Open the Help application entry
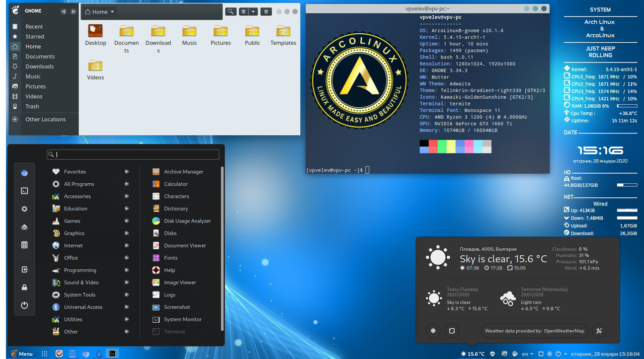This screenshot has width=644, height=359. [164, 270]
